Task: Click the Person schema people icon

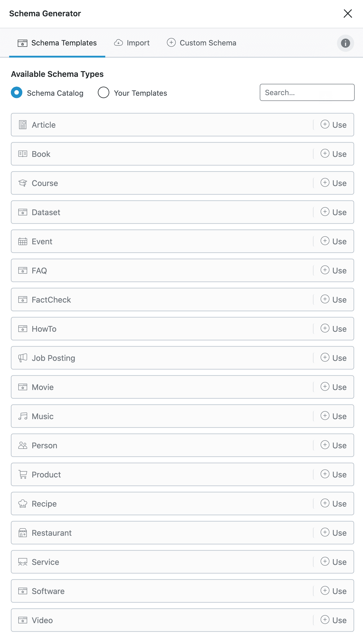Action: click(23, 445)
